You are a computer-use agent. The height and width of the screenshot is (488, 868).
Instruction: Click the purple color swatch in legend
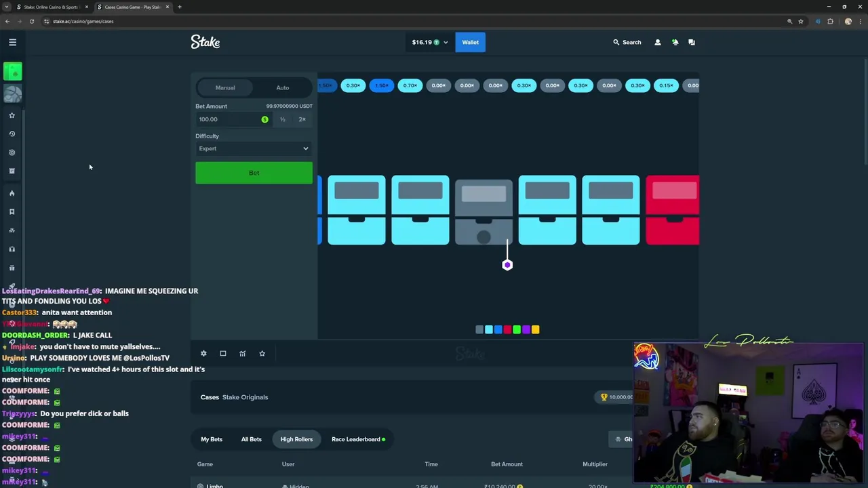(526, 329)
